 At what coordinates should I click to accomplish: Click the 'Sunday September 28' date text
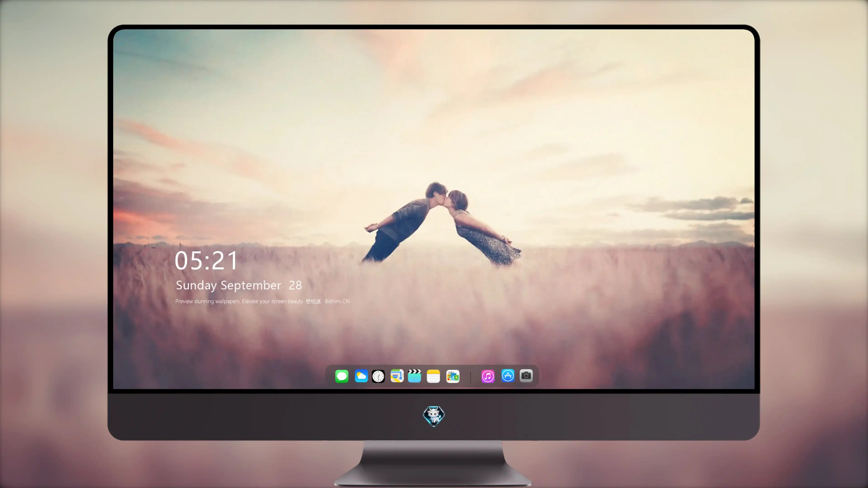(238, 286)
